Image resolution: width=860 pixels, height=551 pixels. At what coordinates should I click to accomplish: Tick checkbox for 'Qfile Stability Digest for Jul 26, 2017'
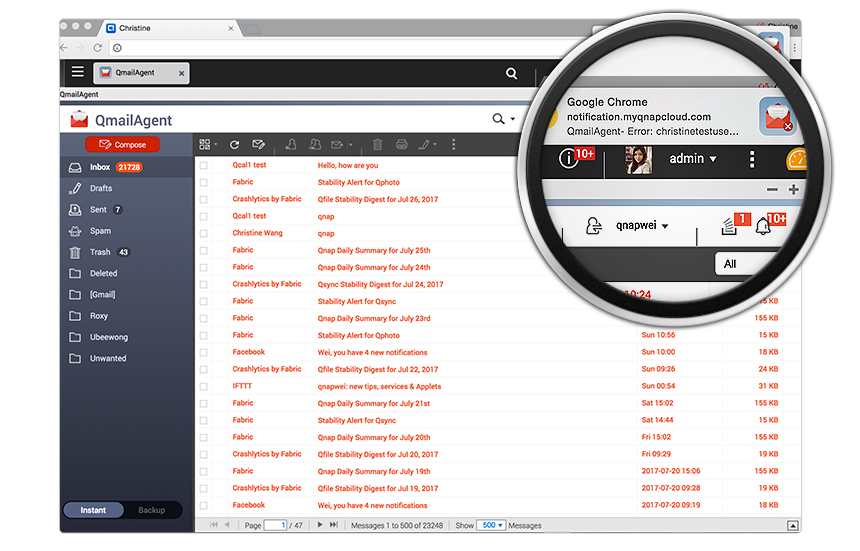click(203, 199)
